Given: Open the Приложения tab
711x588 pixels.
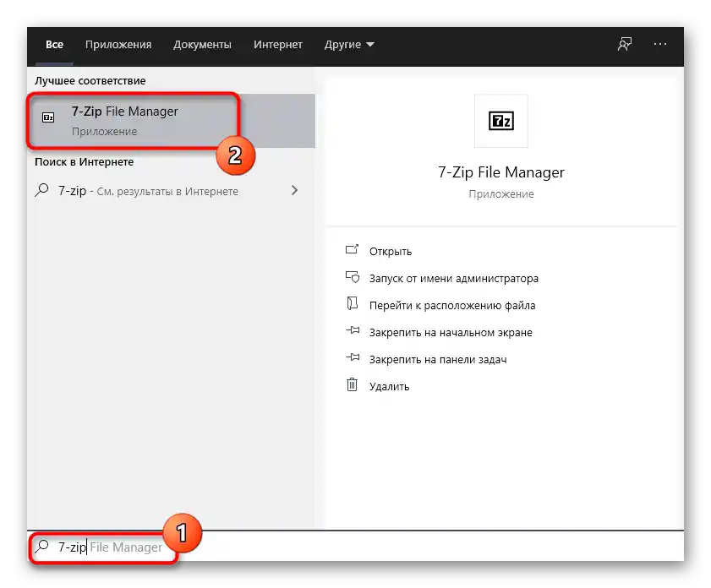Looking at the screenshot, I should click(x=118, y=45).
